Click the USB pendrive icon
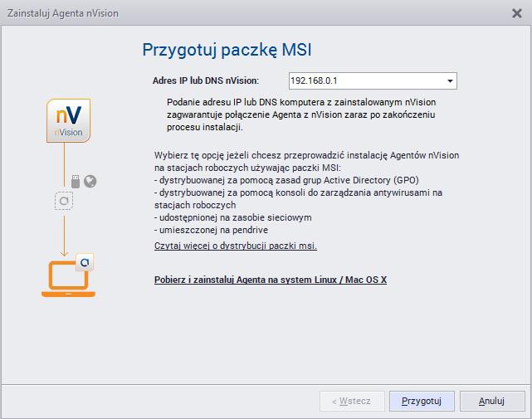This screenshot has width=532, height=419. (x=76, y=182)
